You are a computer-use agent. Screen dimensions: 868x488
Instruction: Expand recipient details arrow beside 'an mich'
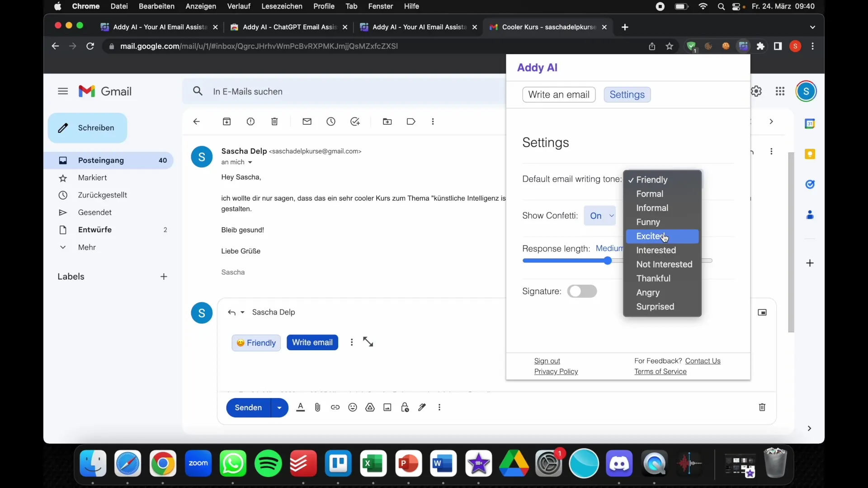250,162
